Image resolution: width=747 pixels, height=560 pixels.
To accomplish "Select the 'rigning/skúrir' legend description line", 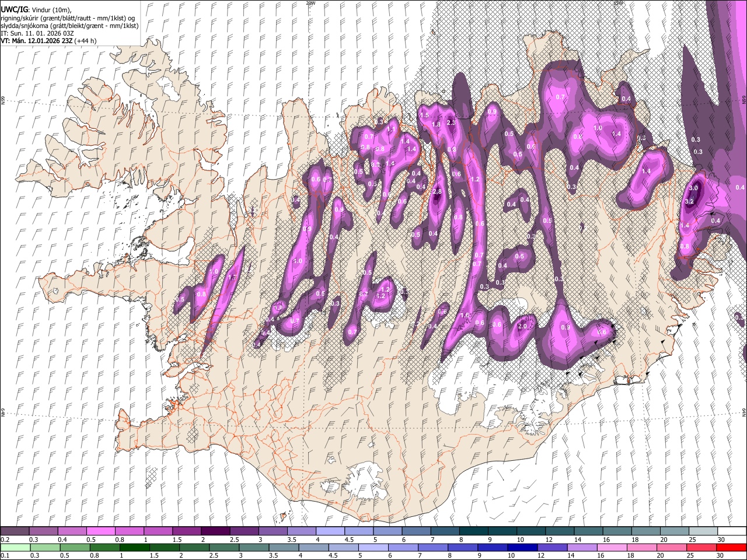I will click(68, 18).
